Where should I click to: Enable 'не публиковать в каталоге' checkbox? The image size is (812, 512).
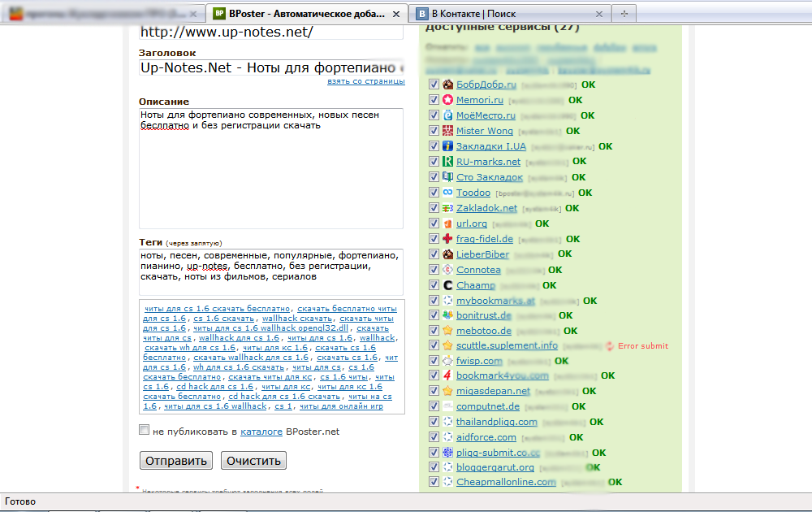[144, 430]
